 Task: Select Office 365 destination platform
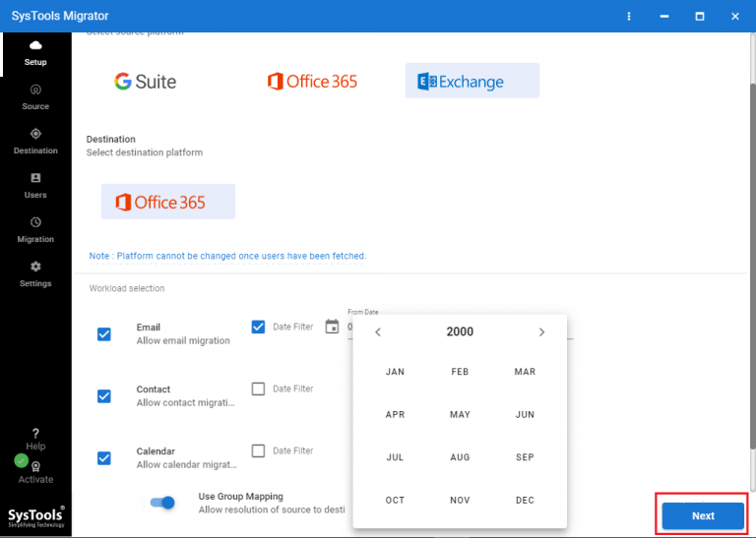pos(168,202)
